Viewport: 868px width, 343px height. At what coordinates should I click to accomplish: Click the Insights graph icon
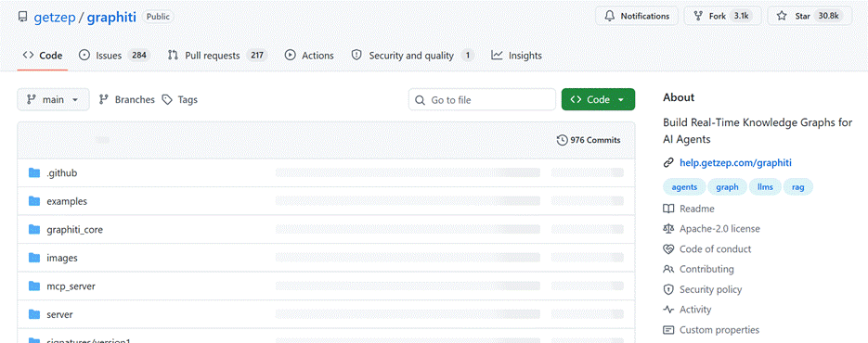point(497,56)
